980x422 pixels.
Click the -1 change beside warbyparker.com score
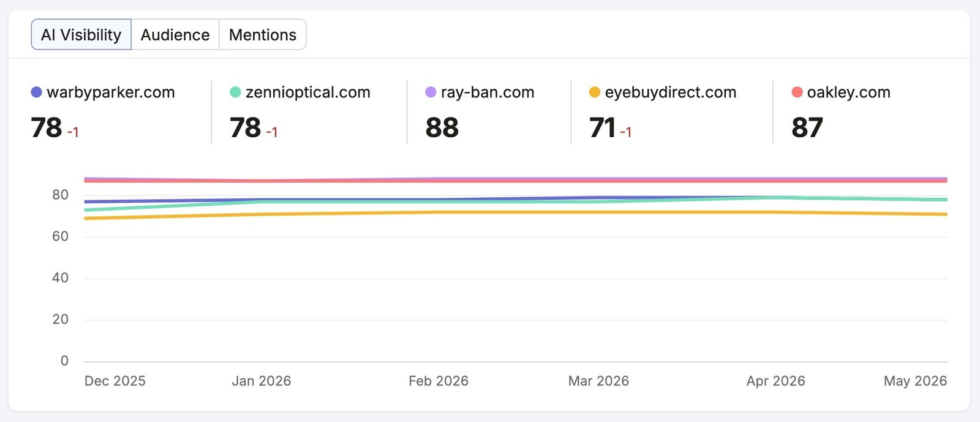[x=73, y=132]
